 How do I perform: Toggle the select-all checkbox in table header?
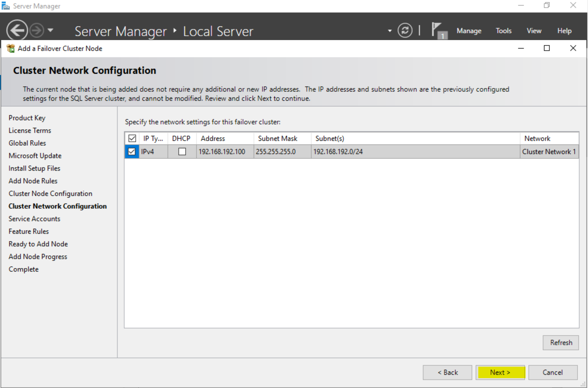[132, 138]
